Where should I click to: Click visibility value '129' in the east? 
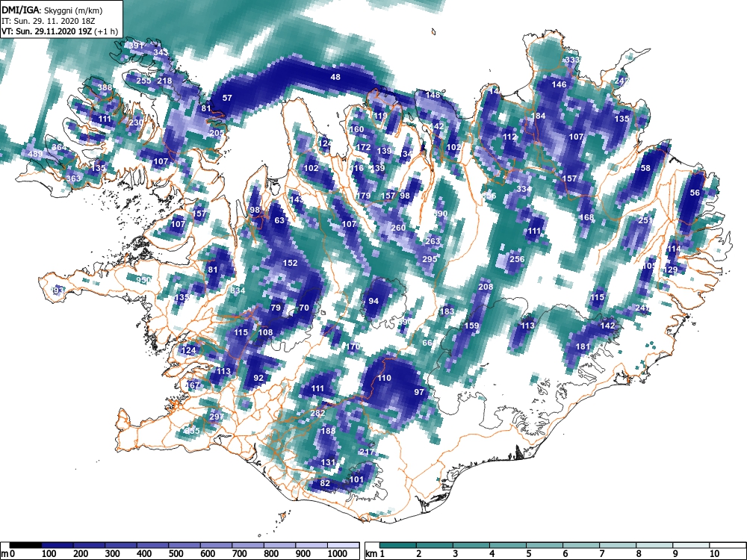click(670, 270)
